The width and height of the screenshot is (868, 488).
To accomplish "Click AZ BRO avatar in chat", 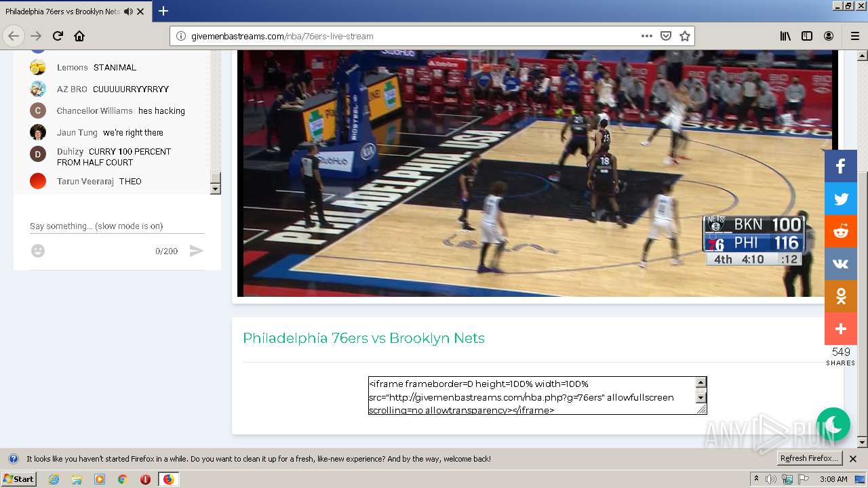I will coord(38,89).
